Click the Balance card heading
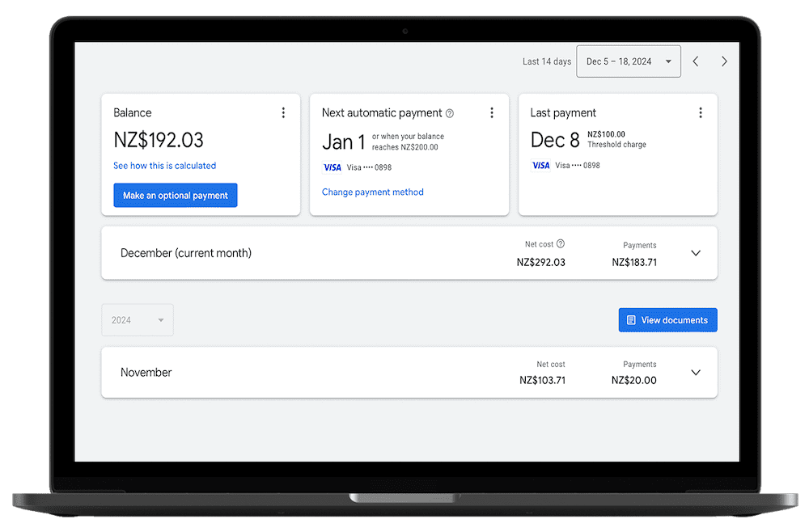Screen dimensions: 809x532 (133, 113)
